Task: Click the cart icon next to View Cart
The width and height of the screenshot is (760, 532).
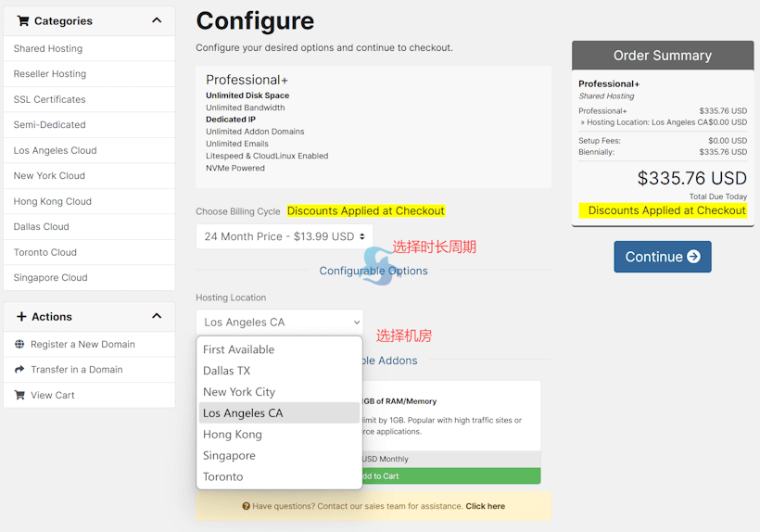Action: coord(19,395)
